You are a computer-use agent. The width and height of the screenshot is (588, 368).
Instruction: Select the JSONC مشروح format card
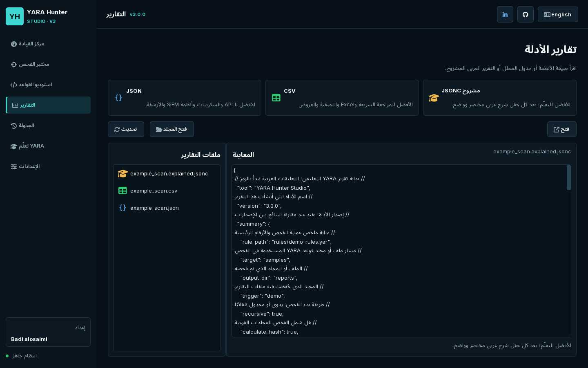(500, 98)
